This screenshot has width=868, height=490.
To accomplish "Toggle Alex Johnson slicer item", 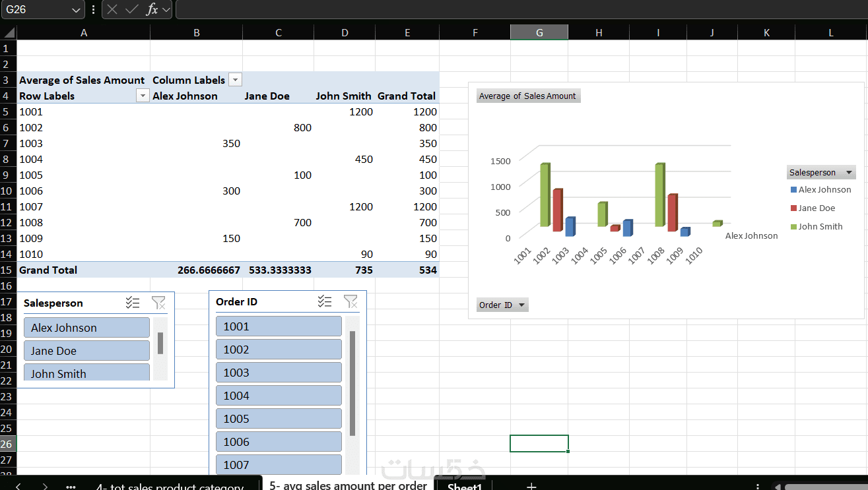I will click(x=86, y=328).
